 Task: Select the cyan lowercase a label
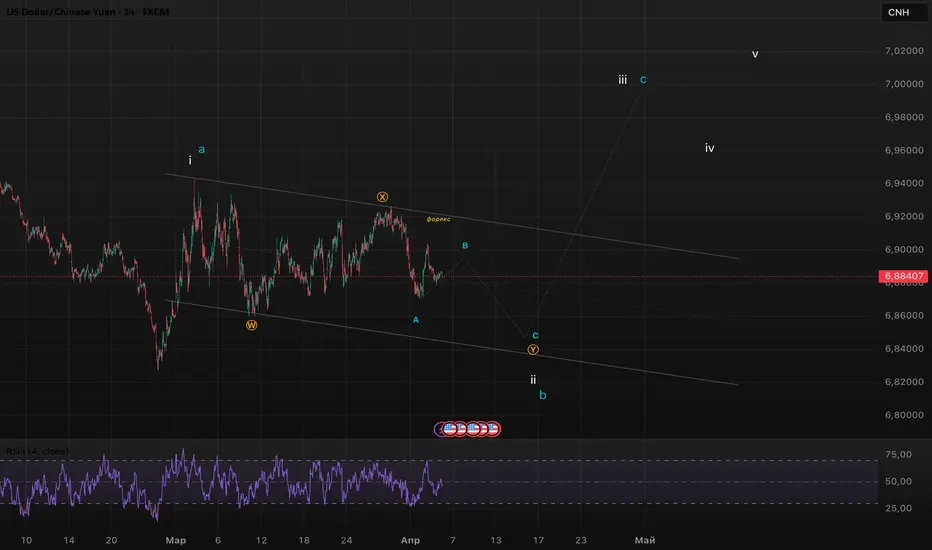point(201,149)
